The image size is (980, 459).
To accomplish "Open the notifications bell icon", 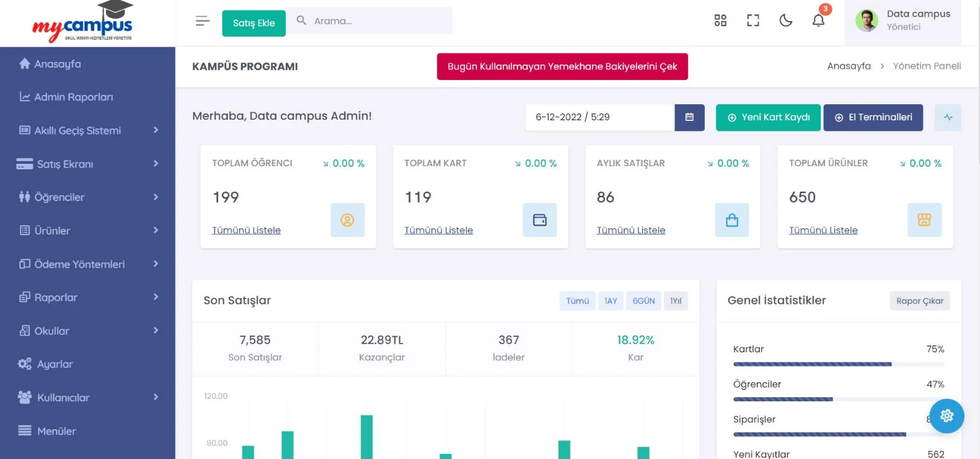I will pos(818,20).
